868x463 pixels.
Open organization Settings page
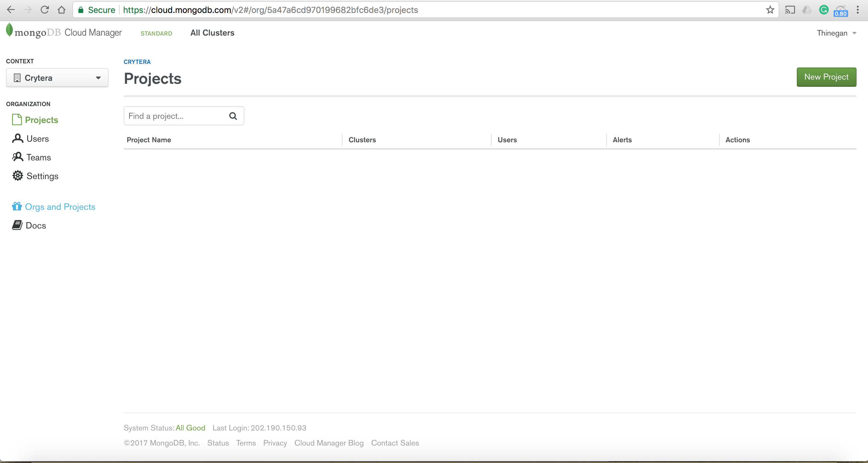[x=42, y=176]
